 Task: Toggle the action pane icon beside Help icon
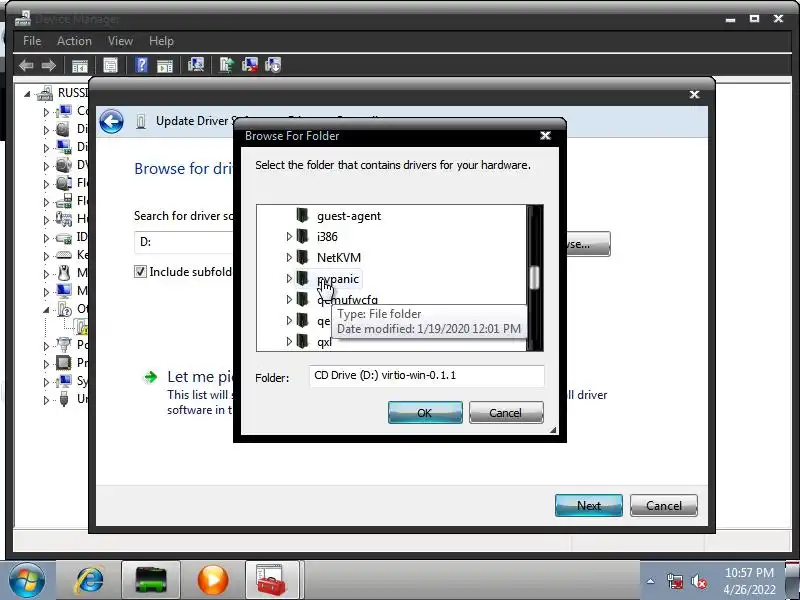(165, 65)
